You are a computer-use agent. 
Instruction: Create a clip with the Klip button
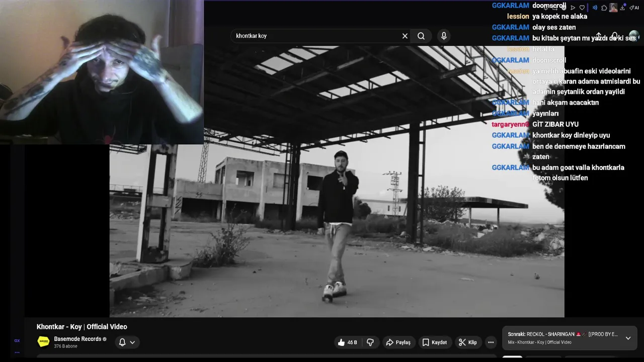click(467, 342)
